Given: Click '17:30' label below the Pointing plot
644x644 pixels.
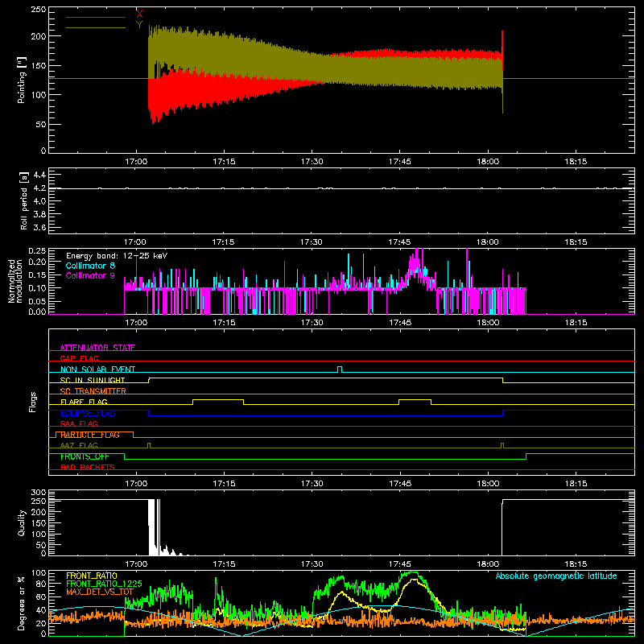Looking at the screenshot, I should (x=312, y=162).
